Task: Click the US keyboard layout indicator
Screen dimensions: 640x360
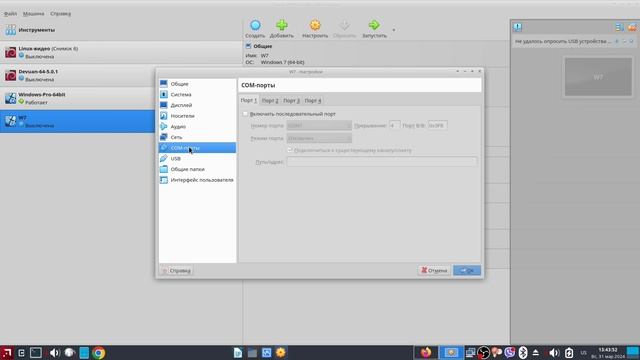Action: coord(584,353)
